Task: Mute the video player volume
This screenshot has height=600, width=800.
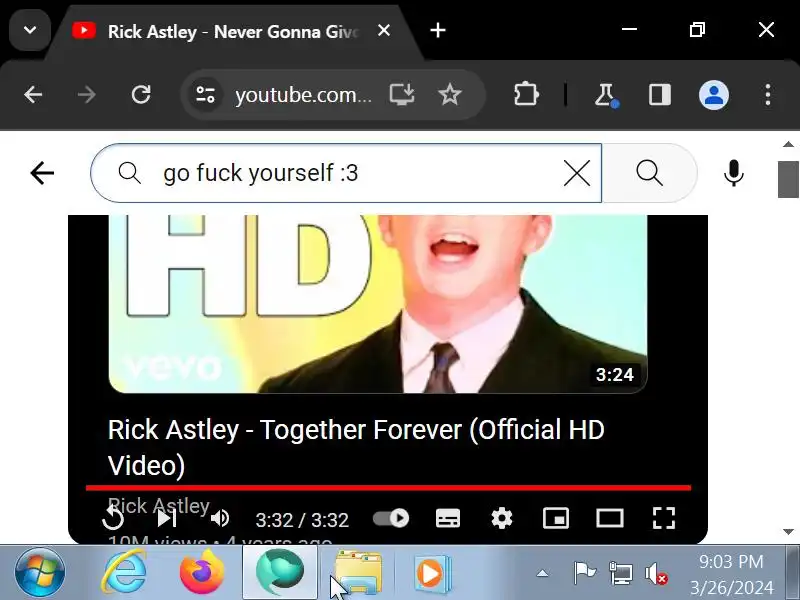Action: (220, 519)
